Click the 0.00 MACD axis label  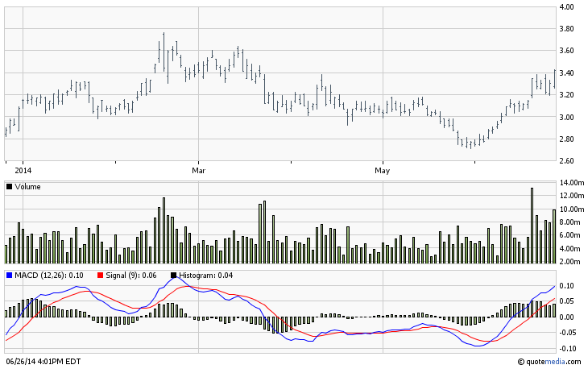tap(566, 317)
